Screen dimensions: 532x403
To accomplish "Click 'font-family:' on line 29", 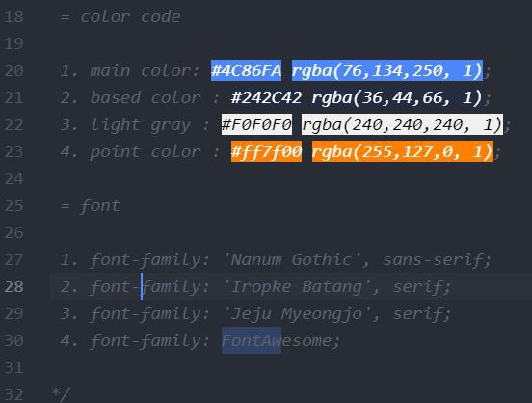I will (150, 313).
